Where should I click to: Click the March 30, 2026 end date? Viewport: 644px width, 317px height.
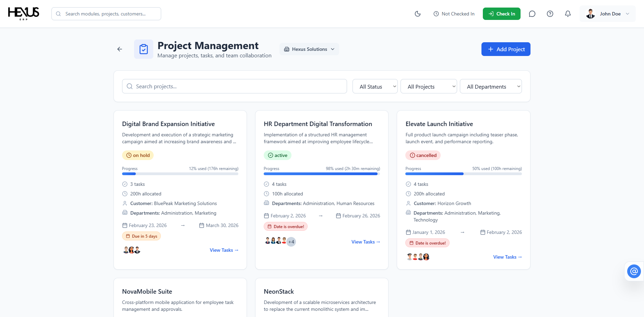(x=219, y=225)
